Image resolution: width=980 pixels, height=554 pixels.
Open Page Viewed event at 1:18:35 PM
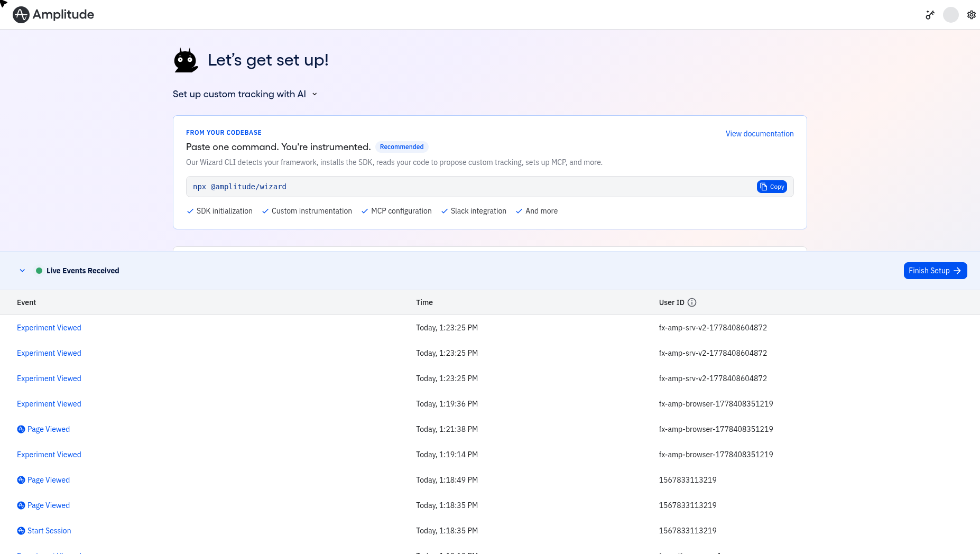pyautogui.click(x=49, y=505)
